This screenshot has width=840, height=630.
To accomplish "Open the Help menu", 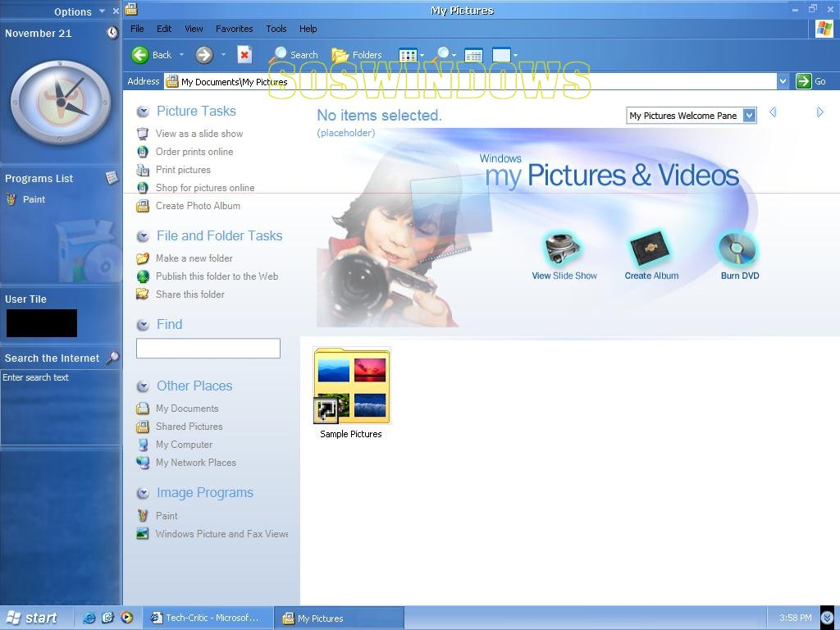I will (308, 29).
